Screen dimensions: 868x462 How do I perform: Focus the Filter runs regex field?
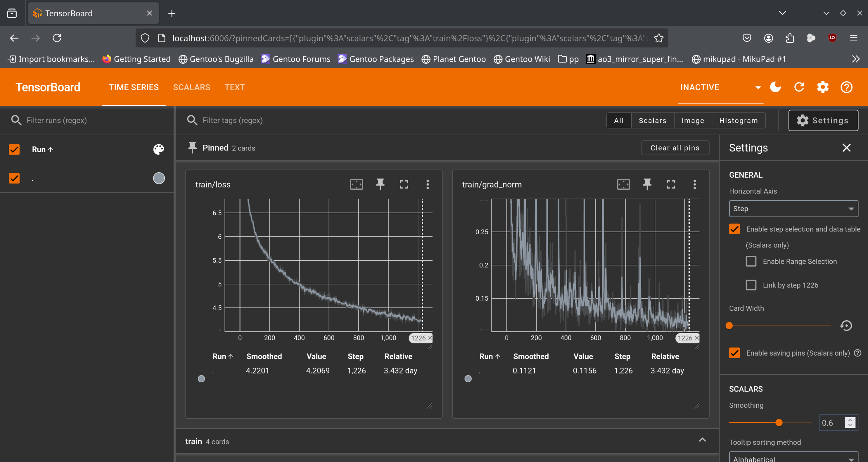(92, 120)
